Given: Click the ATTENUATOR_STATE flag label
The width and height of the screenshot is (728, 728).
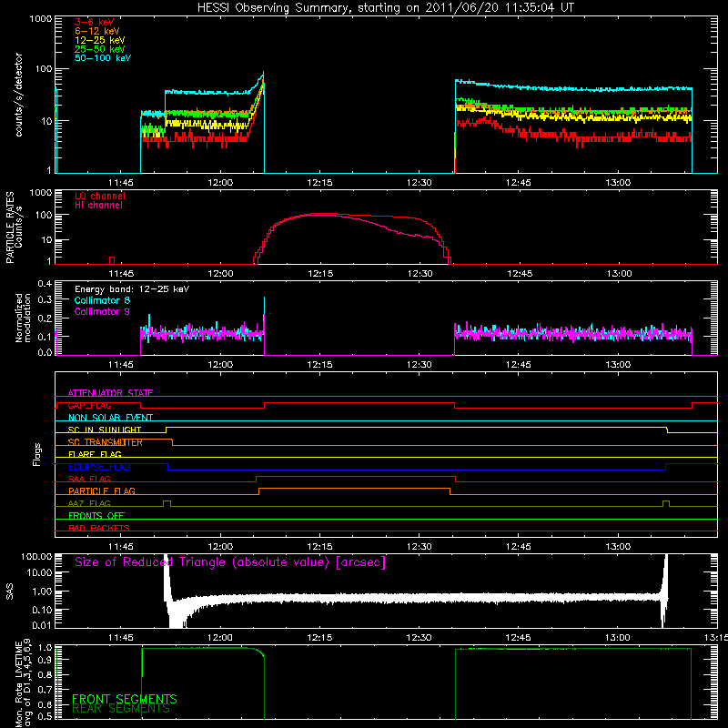Looking at the screenshot, I should pos(110,393).
